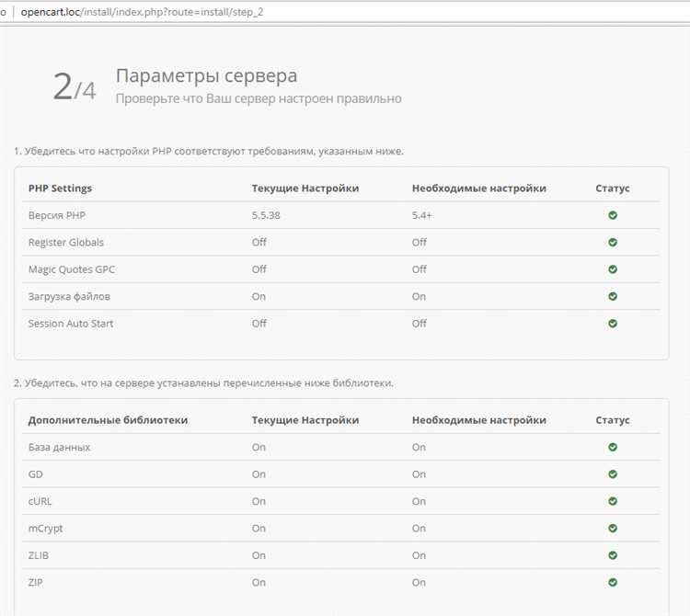
Task: Click current PHP version value 5.5.38
Action: click(x=266, y=215)
